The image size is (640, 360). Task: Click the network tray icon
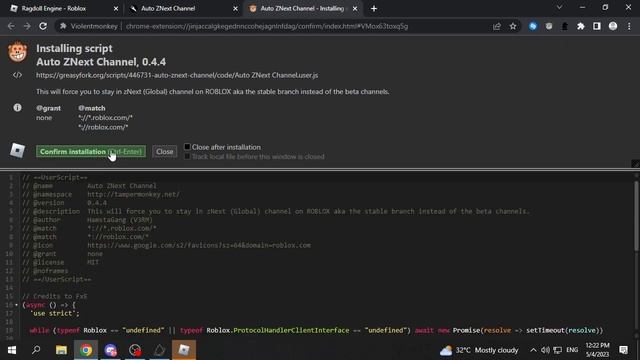558,350
